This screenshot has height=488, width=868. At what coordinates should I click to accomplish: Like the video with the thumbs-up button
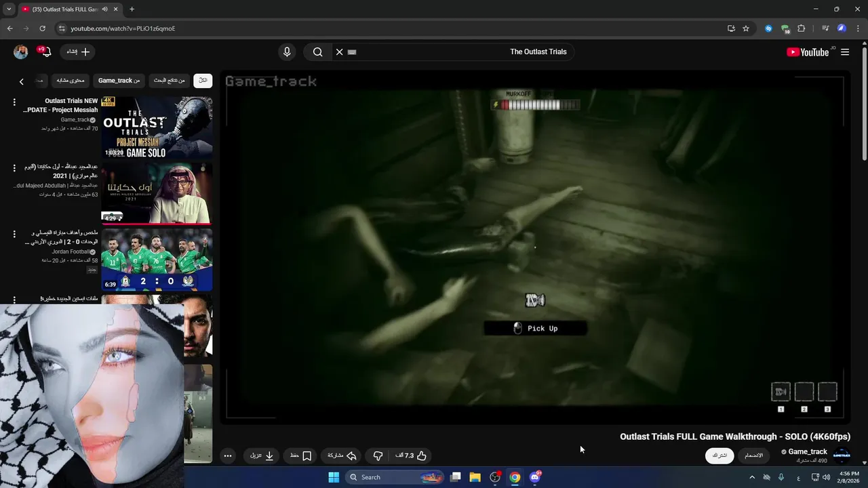[411, 455]
